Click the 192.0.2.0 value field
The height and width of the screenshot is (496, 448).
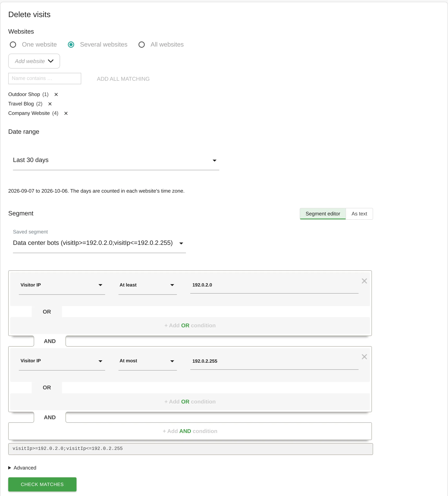pyautogui.click(x=274, y=285)
